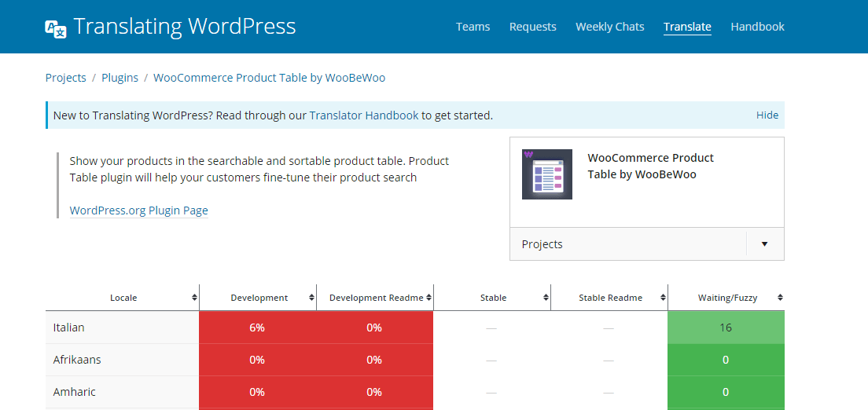
Task: Open the Teams menu item
Action: click(x=473, y=27)
